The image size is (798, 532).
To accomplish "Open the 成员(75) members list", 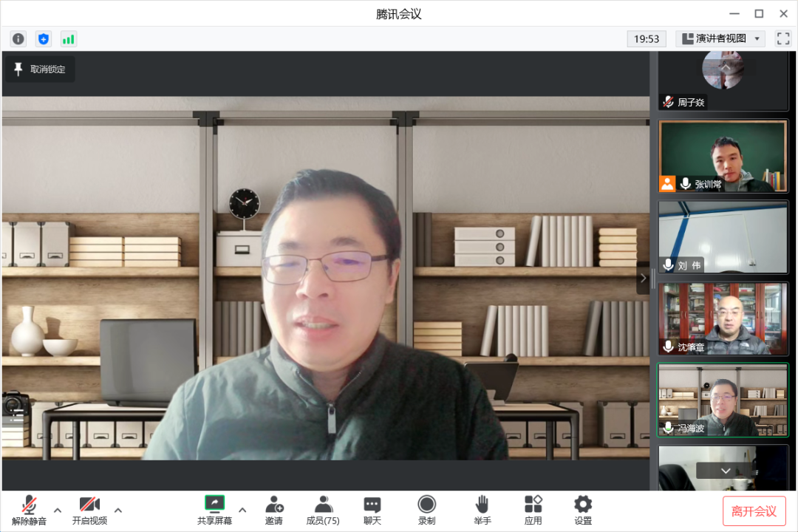I will point(323,511).
